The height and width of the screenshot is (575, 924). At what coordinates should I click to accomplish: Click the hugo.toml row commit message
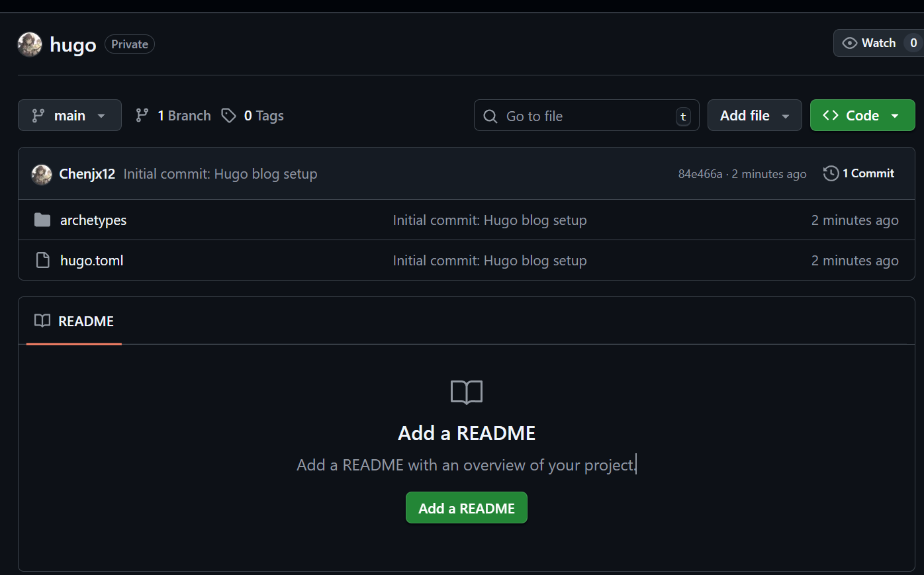click(x=490, y=261)
